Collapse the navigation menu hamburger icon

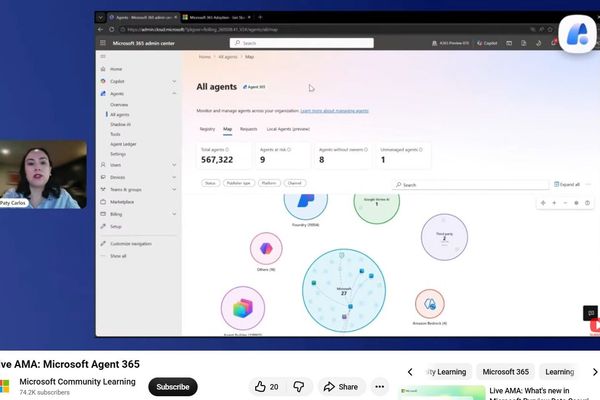click(x=103, y=57)
